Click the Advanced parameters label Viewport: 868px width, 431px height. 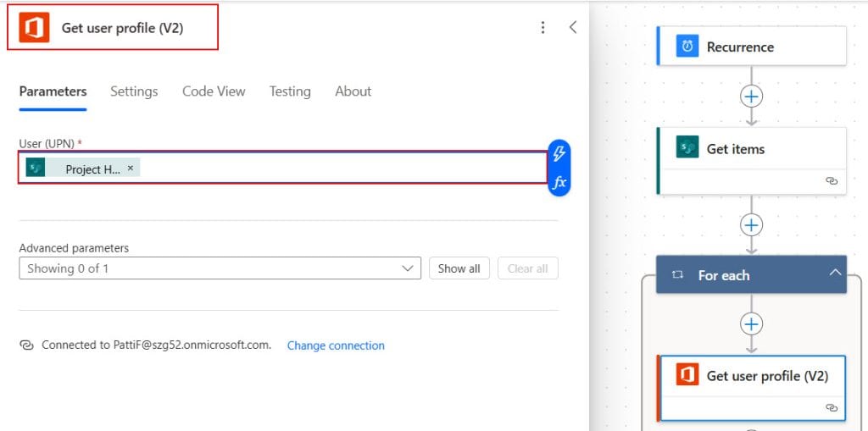(x=74, y=248)
